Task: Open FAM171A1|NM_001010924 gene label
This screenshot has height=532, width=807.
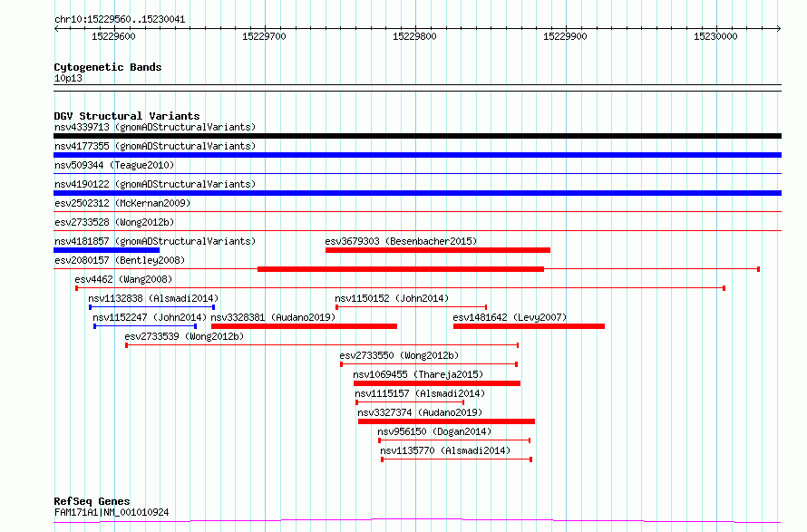Action: click(112, 512)
